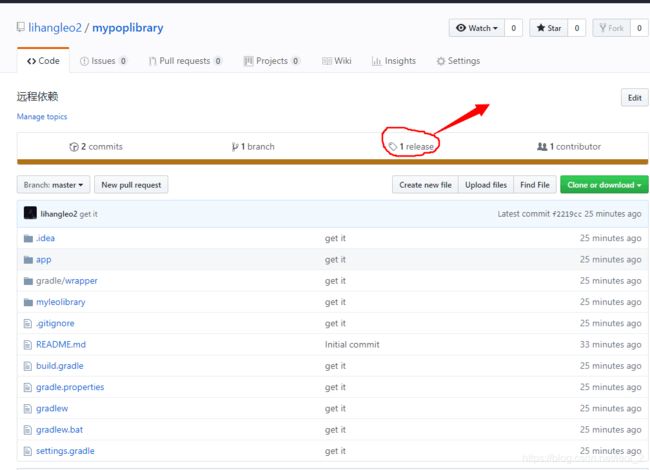
Task: Click the gradlew.bat file icon
Action: coord(28,430)
